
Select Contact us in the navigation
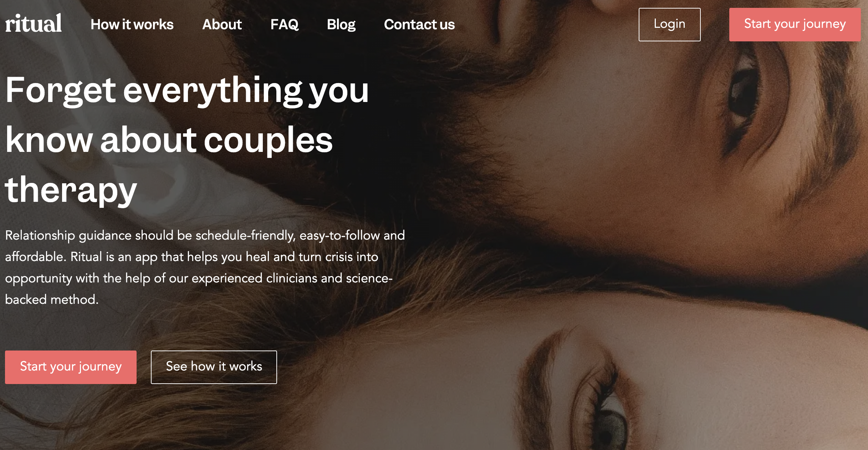419,25
